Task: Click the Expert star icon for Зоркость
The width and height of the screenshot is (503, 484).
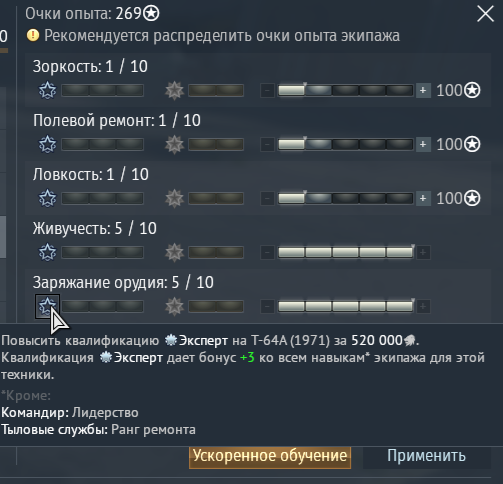Action: point(48,90)
